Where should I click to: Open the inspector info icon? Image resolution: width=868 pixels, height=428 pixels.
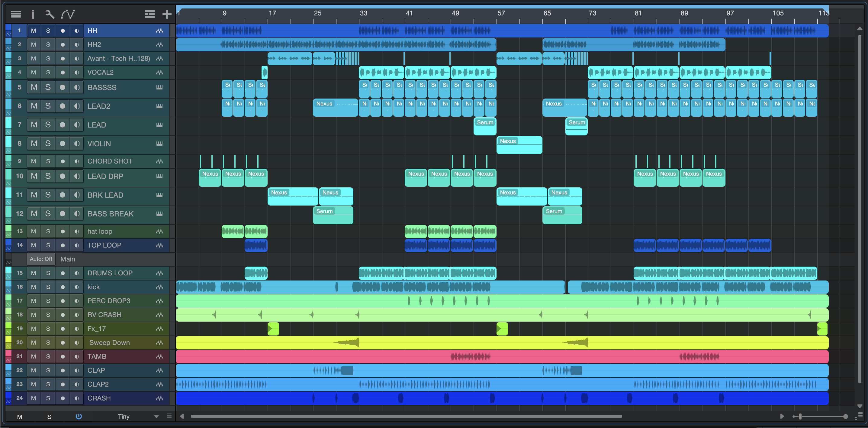point(33,14)
